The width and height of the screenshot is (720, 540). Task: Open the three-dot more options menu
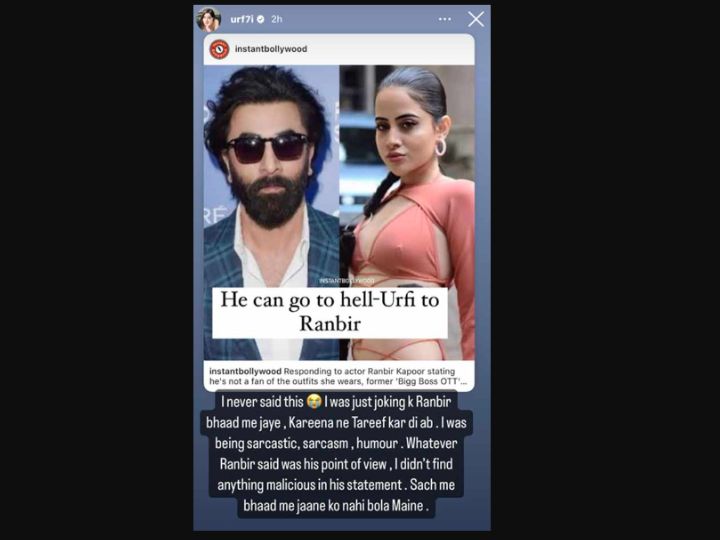coord(444,19)
